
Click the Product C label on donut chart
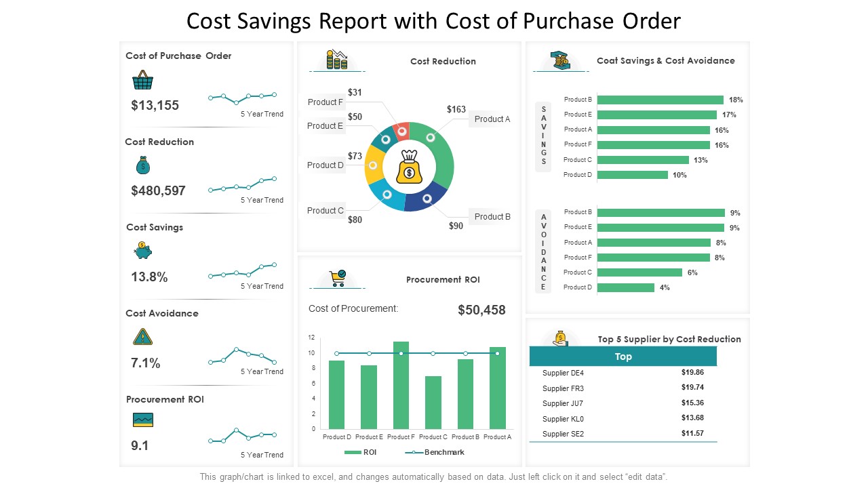325,211
